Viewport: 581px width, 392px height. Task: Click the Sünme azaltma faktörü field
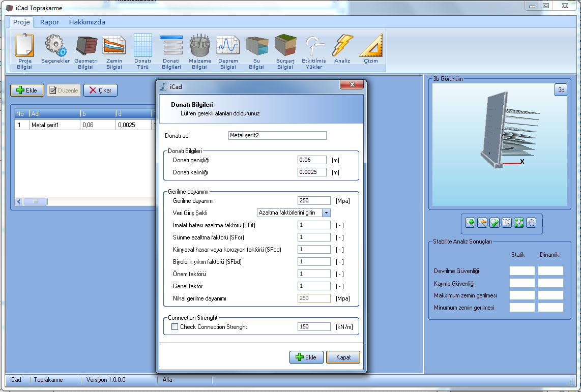(x=314, y=237)
